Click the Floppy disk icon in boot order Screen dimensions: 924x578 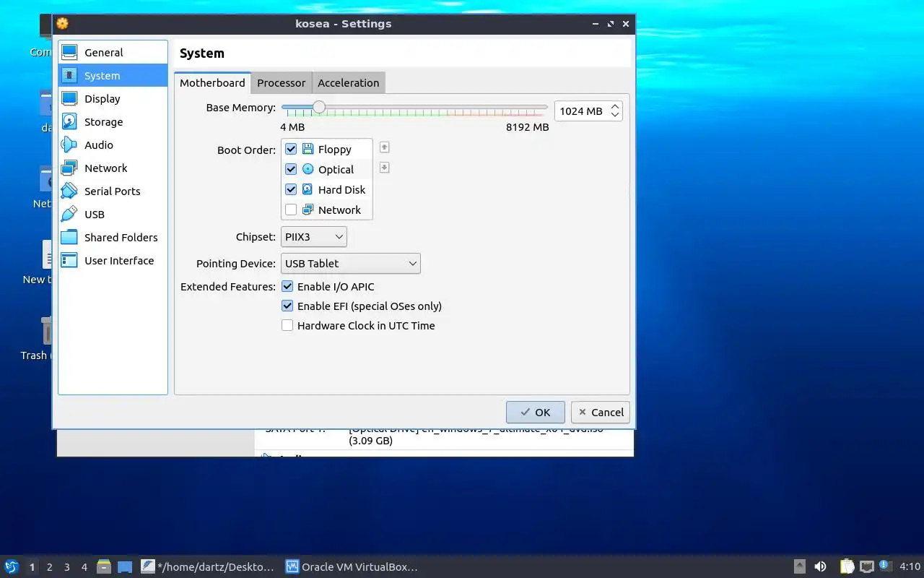click(308, 150)
